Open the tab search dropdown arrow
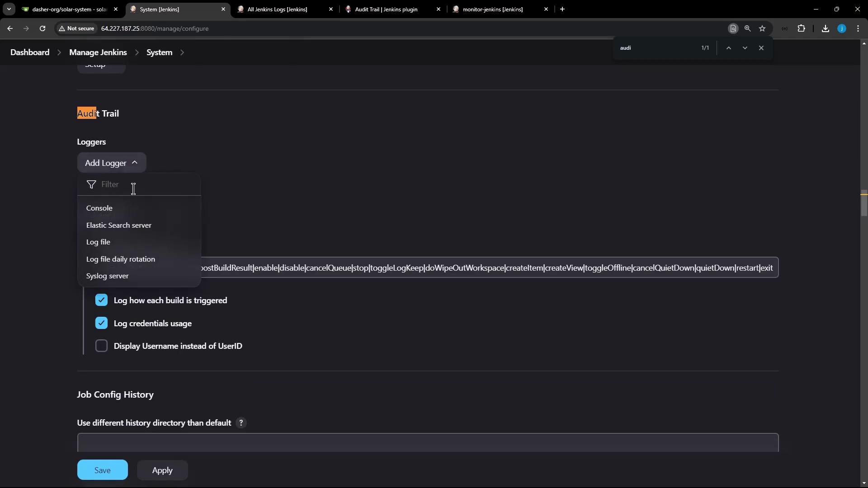Viewport: 868px width, 488px height. tap(9, 9)
